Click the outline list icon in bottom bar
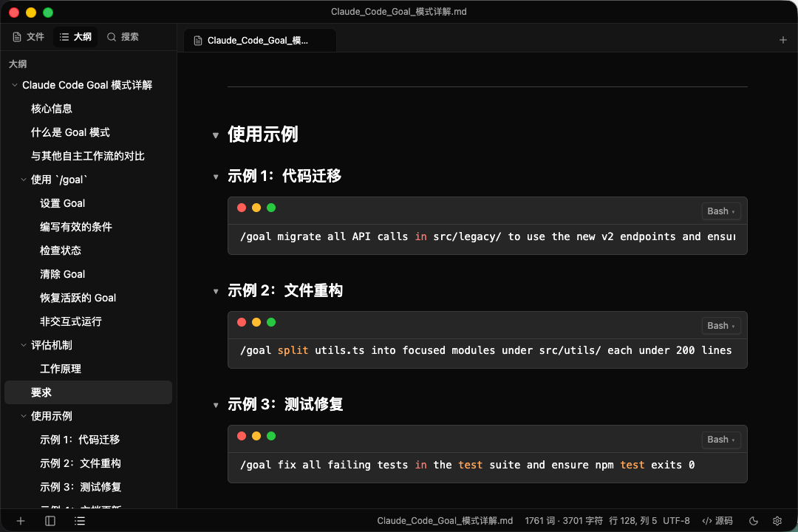 click(x=79, y=521)
